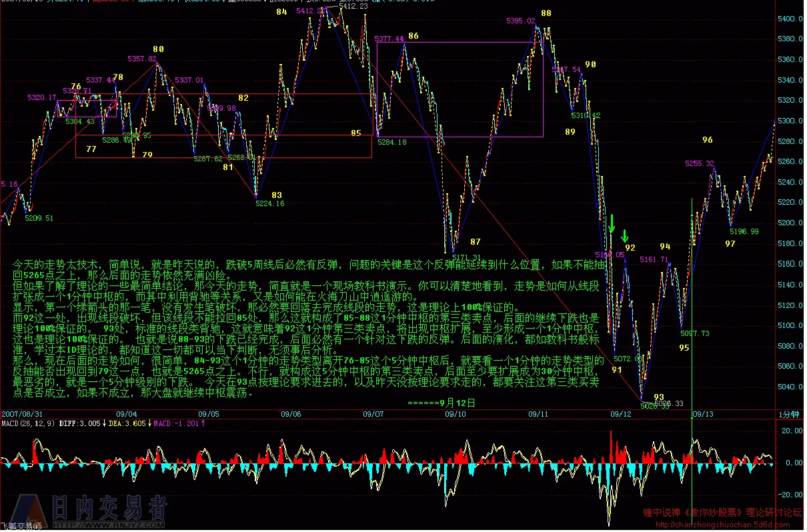This screenshot has height=532, width=807.
Task: Select the yellow segment number 97
Action: point(730,243)
